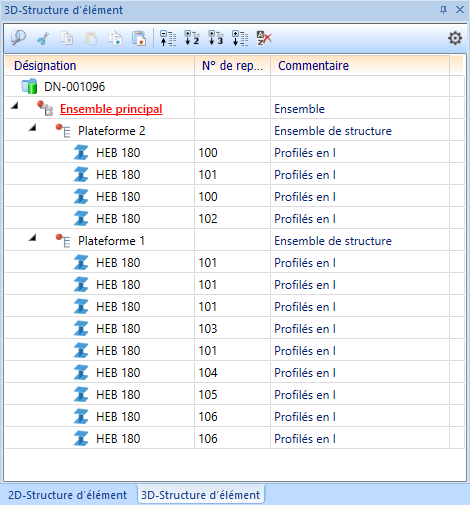Click the search magnifier toolbar icon

(x=18, y=38)
